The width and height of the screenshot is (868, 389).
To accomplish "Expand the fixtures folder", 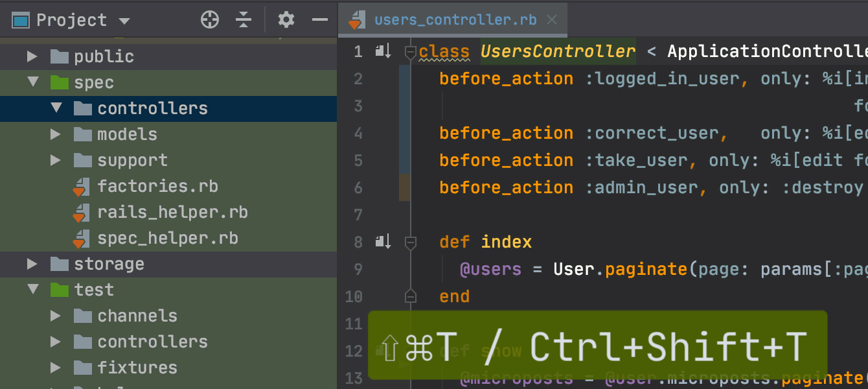I will pos(56,368).
